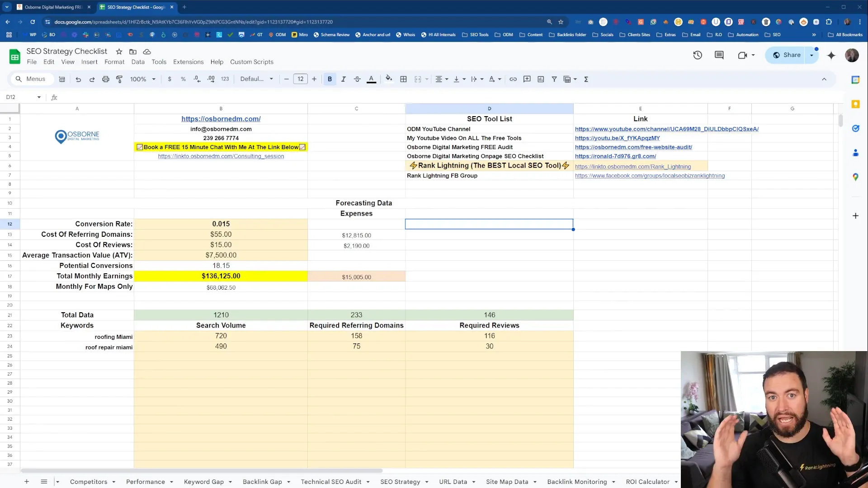The width and height of the screenshot is (868, 488).
Task: Increase decimal places icon
Action: click(x=211, y=79)
